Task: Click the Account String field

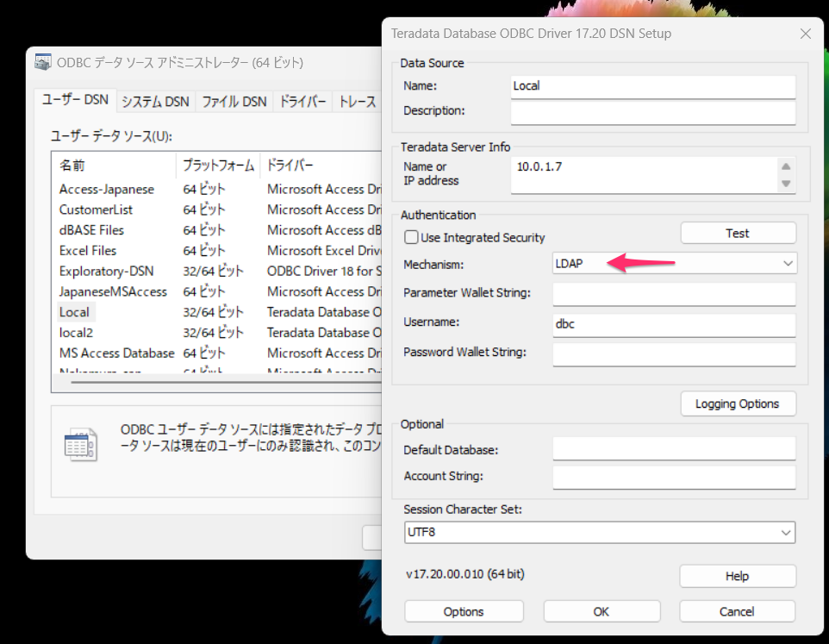Action: (674, 477)
